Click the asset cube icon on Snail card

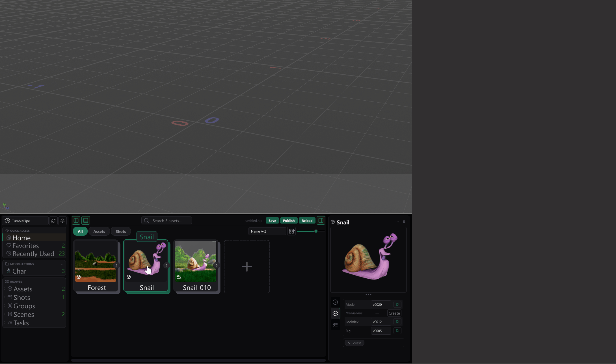[x=129, y=277]
